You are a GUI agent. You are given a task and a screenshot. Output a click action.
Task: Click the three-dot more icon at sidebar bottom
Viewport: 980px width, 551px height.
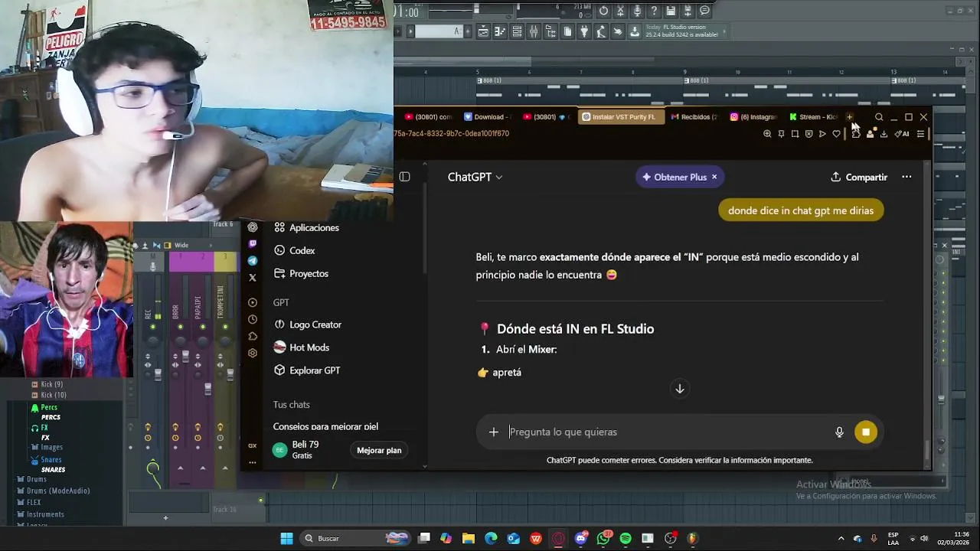click(x=253, y=462)
